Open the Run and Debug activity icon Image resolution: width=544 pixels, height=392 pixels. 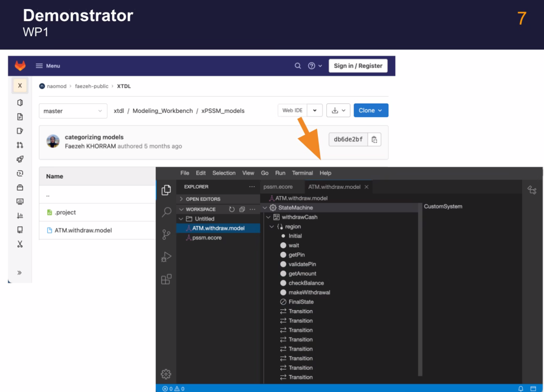point(166,257)
